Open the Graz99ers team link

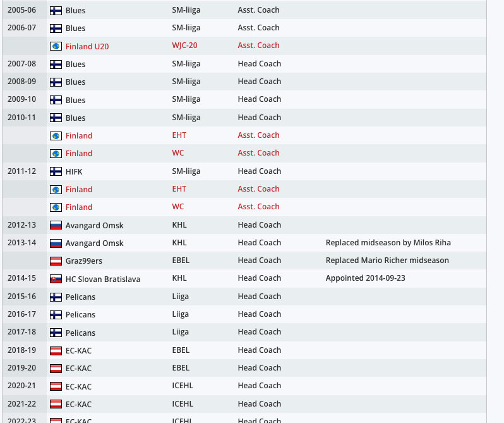[84, 261]
